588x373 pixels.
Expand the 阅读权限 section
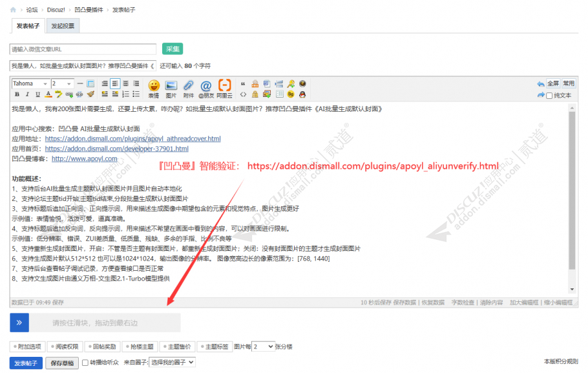[x=65, y=346]
